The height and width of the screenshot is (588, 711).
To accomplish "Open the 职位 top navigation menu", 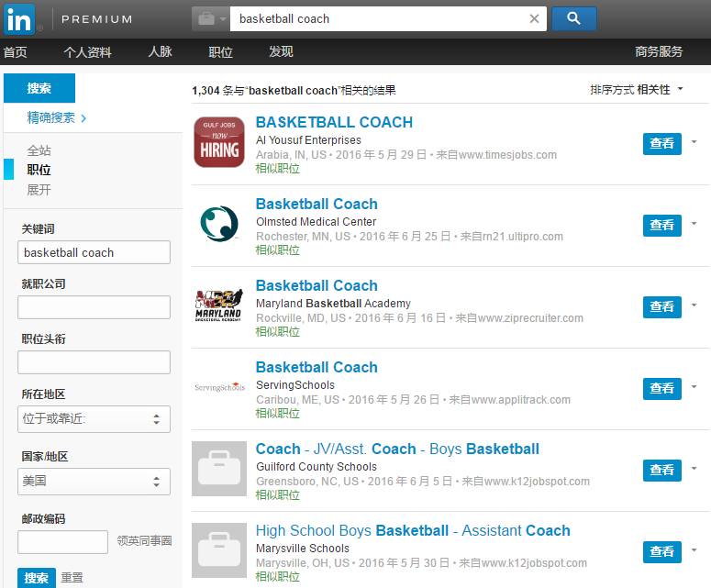I will pos(221,52).
